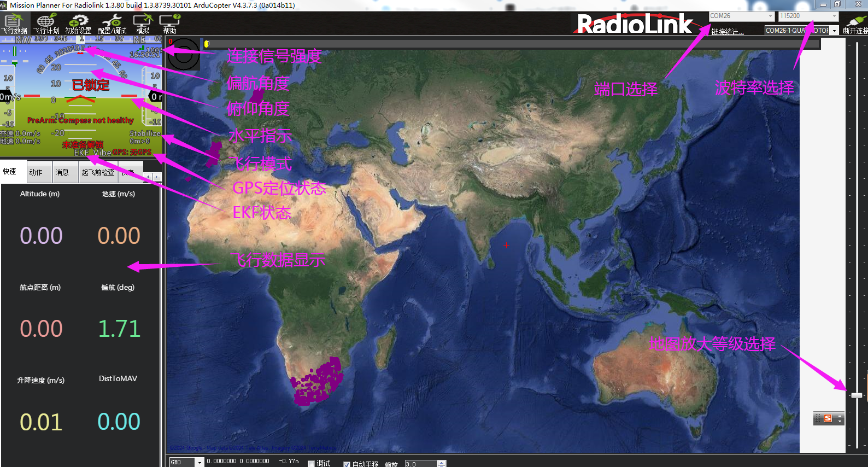868x467 pixels.
Task: Click the map zoom level slider handle
Action: [857, 395]
